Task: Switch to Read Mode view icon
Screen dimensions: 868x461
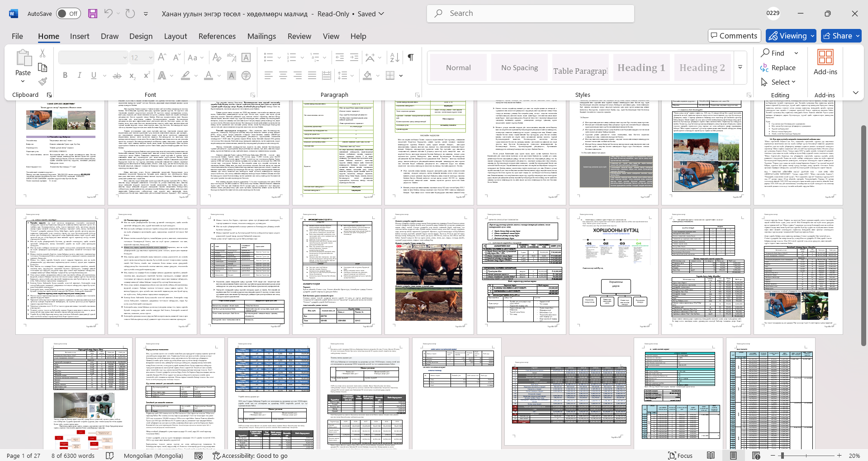Action: [711, 456]
